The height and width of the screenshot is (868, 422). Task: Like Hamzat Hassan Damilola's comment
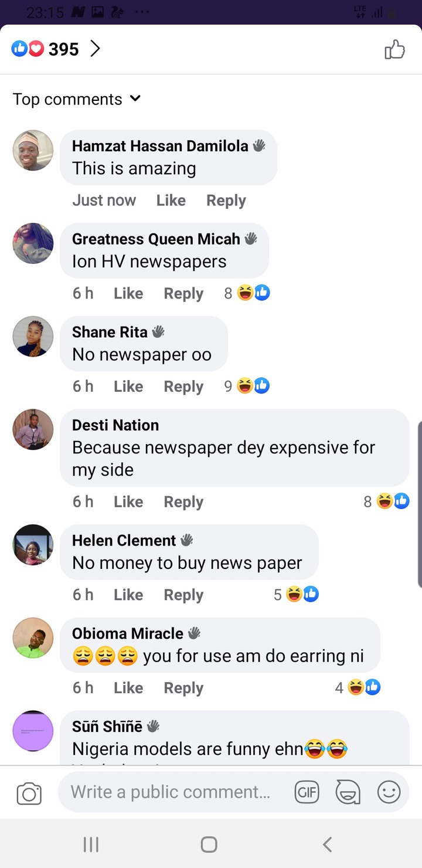[171, 201]
